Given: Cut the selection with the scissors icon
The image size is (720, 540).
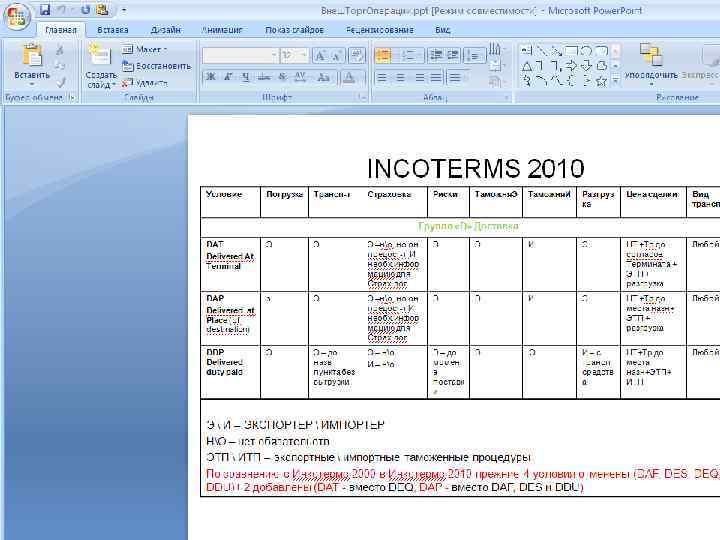Looking at the screenshot, I should [x=60, y=50].
